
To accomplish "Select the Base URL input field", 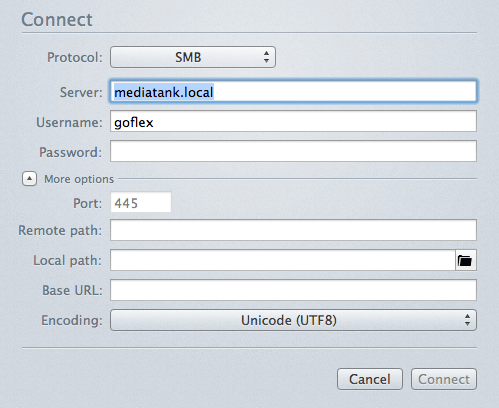I will [x=293, y=290].
